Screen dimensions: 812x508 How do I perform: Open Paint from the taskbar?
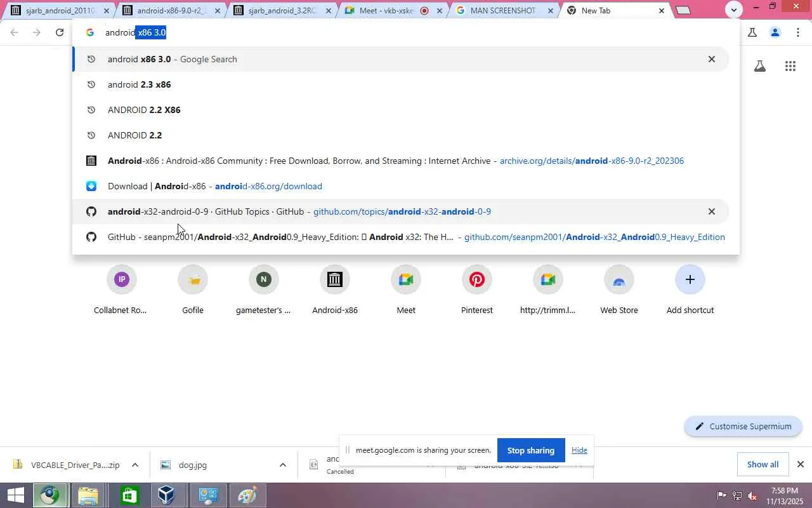[x=247, y=495]
